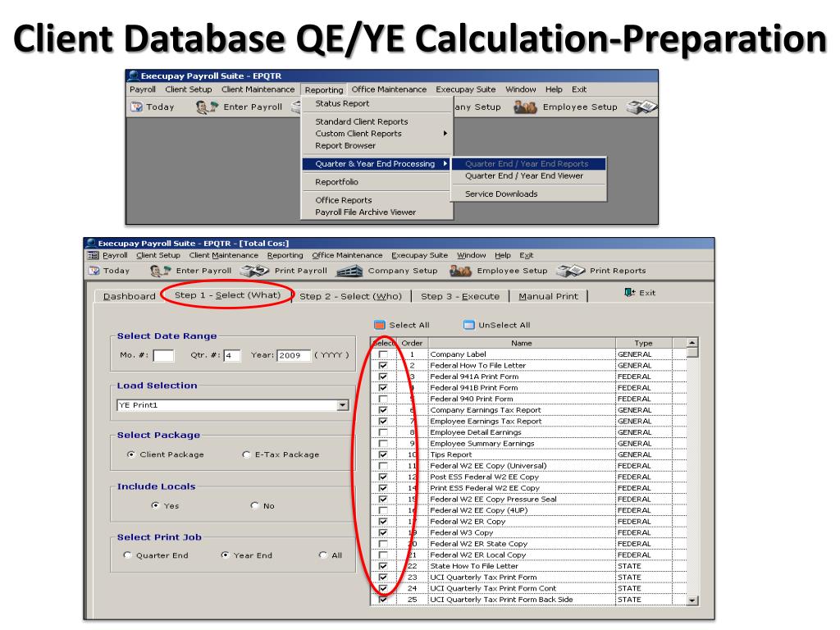Click the Select All icon

pyautogui.click(x=380, y=325)
